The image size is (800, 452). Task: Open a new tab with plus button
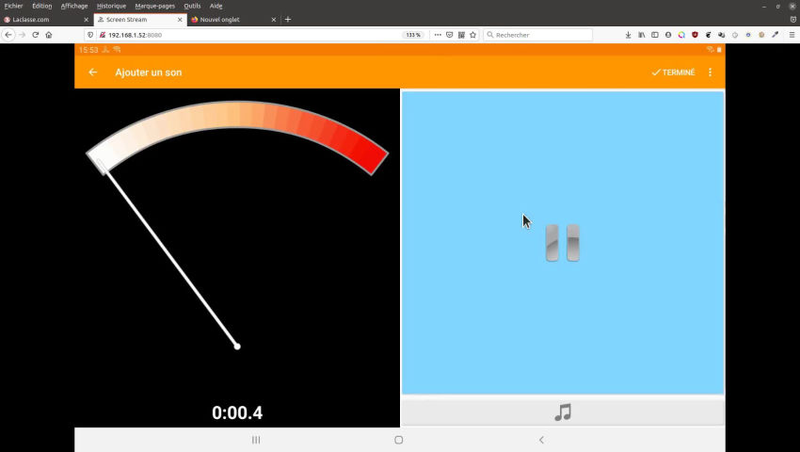(288, 20)
